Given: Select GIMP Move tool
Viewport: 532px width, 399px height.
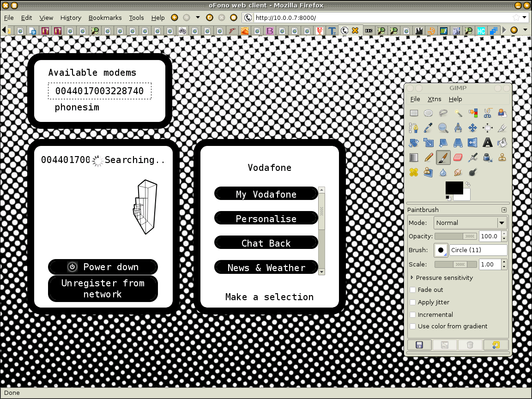Looking at the screenshot, I should point(472,128).
